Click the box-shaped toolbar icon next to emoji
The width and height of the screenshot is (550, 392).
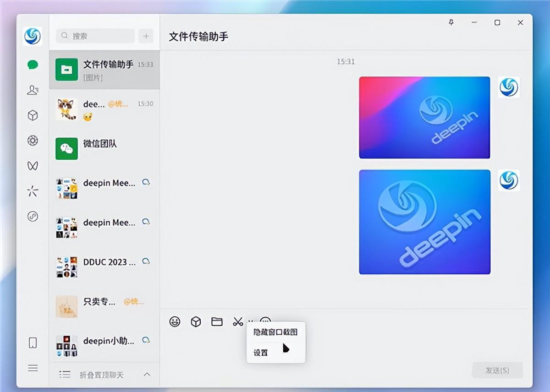coord(195,322)
